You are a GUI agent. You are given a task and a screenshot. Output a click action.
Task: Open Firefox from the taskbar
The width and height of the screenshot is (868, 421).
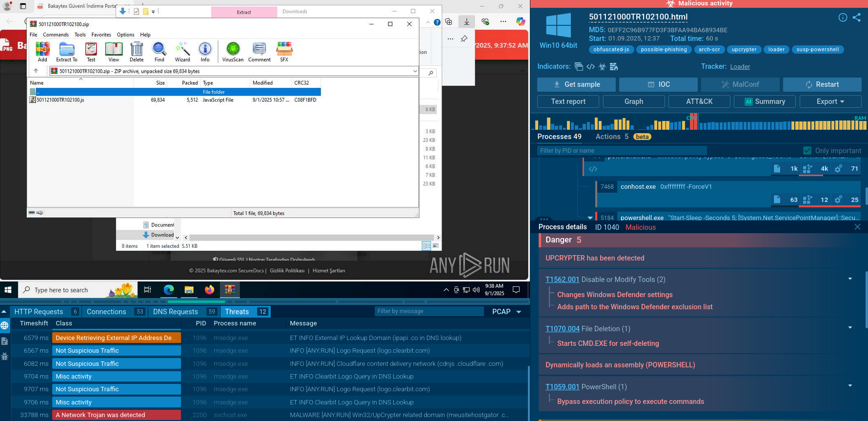[209, 290]
